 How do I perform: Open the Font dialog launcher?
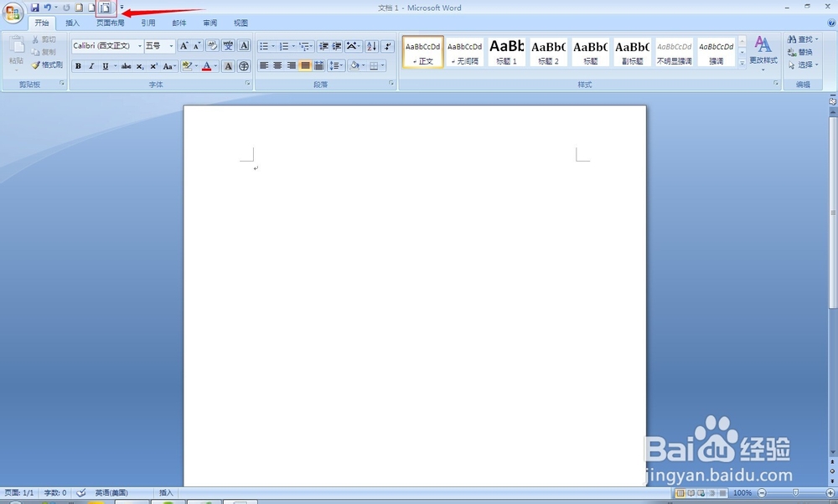(x=247, y=83)
